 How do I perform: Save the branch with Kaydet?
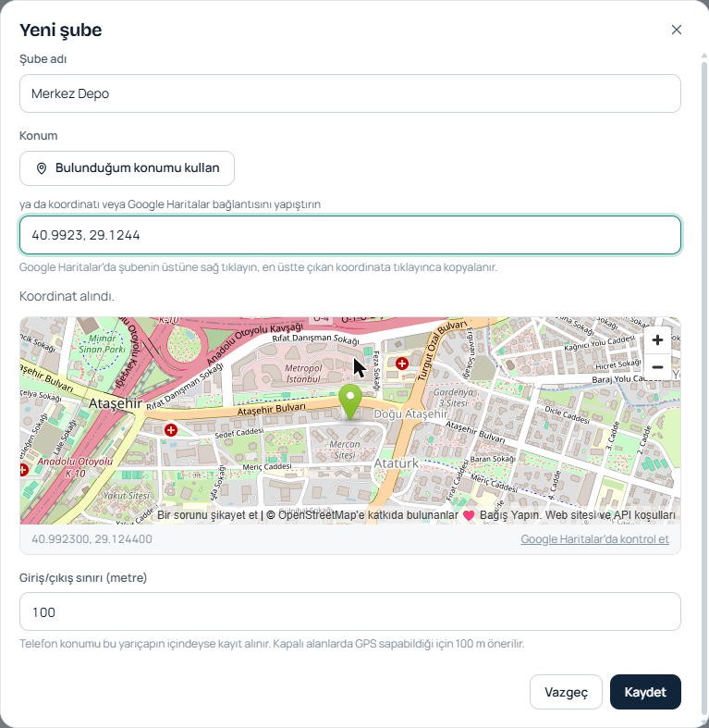(x=645, y=692)
